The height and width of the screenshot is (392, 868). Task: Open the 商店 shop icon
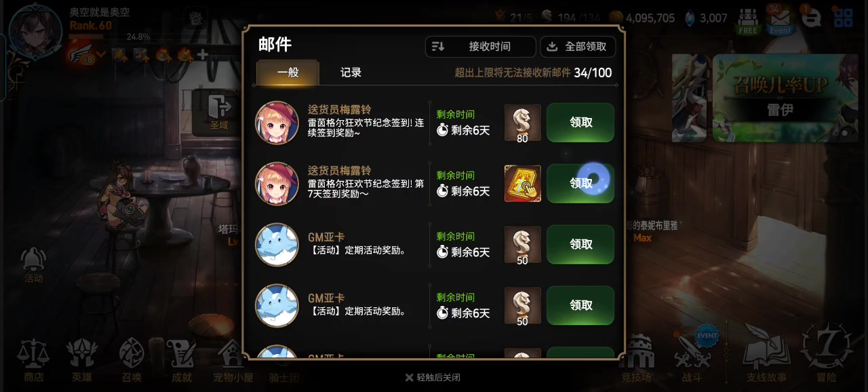coord(33,361)
